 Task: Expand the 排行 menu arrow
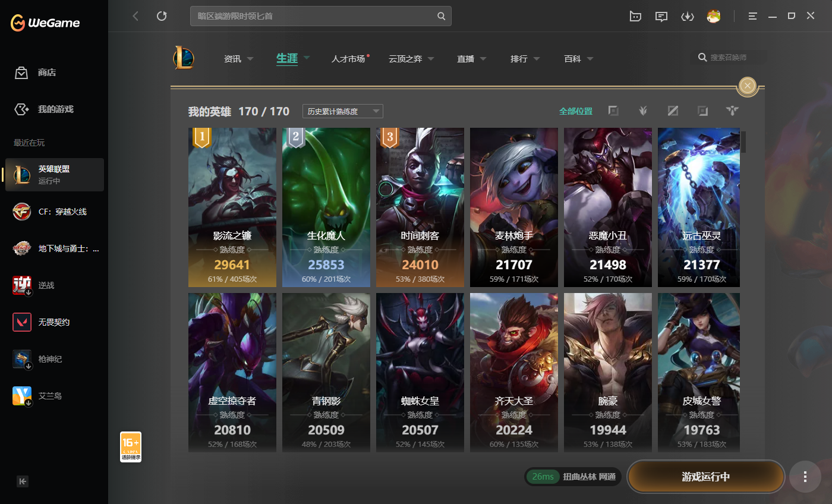[x=537, y=59]
